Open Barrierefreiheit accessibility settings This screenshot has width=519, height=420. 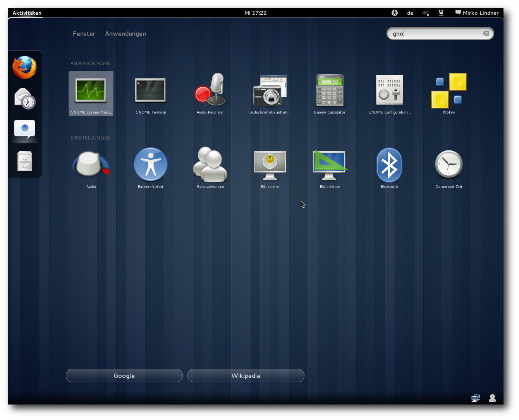(x=151, y=168)
